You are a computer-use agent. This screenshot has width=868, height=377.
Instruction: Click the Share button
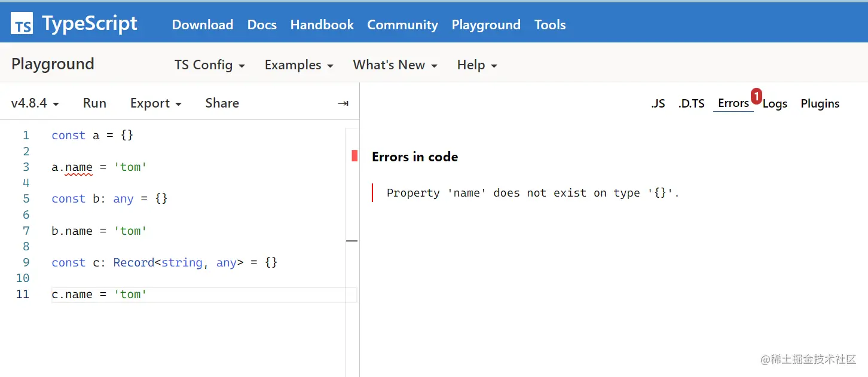click(x=222, y=103)
